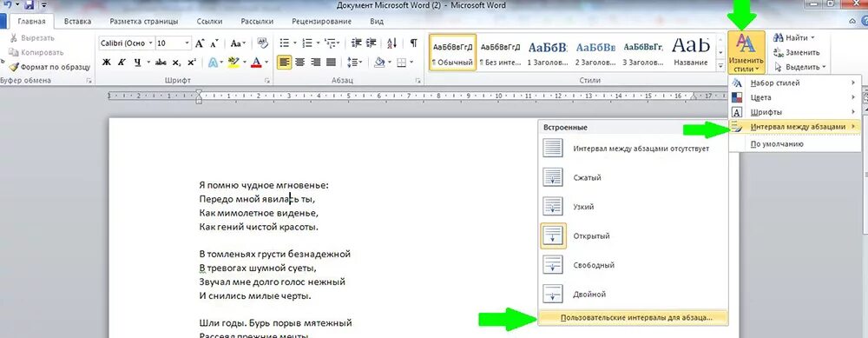This screenshot has width=868, height=338.
Task: Switch to the Рассылки tab
Action: 257,22
